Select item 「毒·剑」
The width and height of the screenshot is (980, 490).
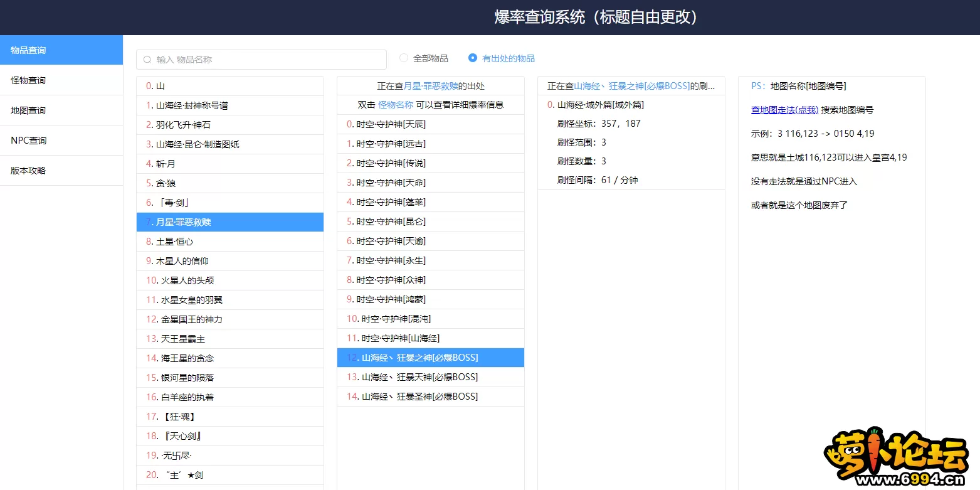click(x=230, y=203)
